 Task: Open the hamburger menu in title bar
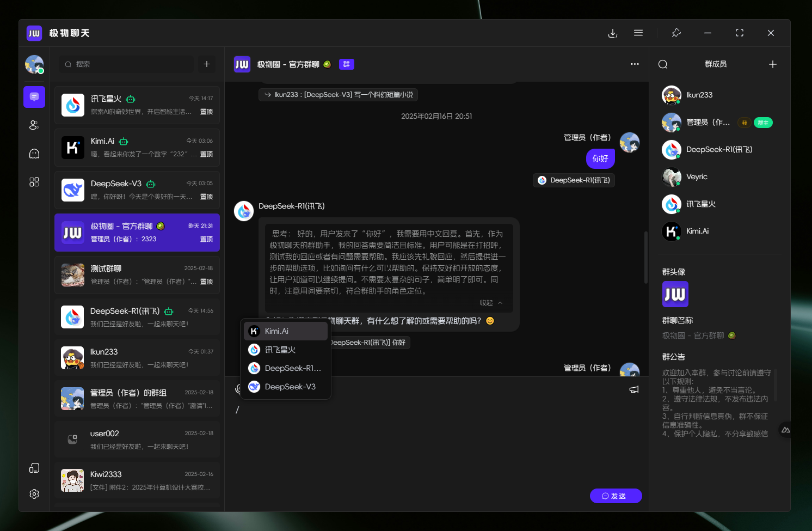[x=638, y=33]
